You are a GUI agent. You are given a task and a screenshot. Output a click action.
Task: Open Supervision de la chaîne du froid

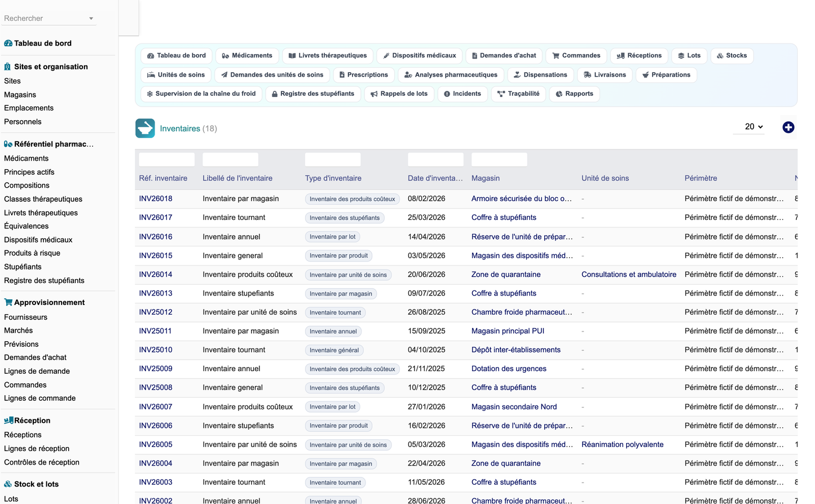click(x=201, y=94)
